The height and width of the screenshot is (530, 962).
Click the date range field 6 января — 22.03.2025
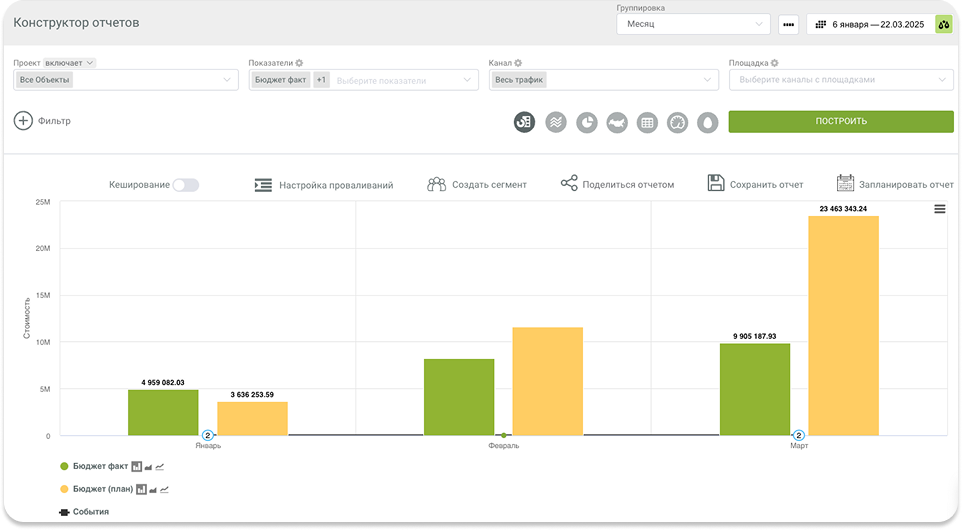(868, 24)
